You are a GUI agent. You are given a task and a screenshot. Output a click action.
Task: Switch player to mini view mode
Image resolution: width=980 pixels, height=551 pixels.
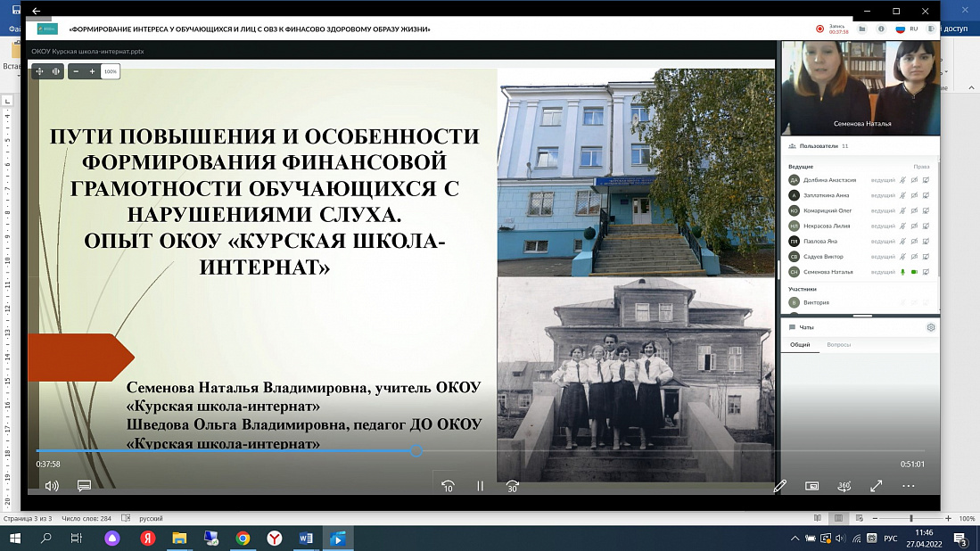coord(811,485)
